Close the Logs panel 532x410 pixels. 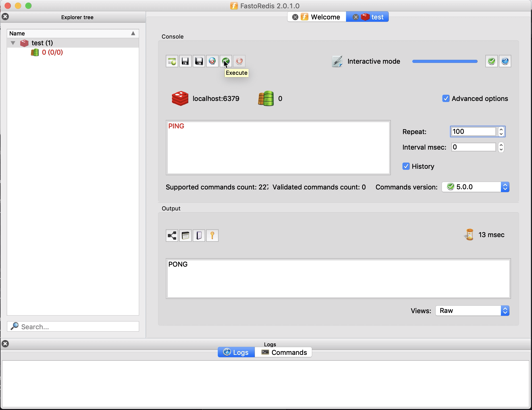pyautogui.click(x=5, y=344)
